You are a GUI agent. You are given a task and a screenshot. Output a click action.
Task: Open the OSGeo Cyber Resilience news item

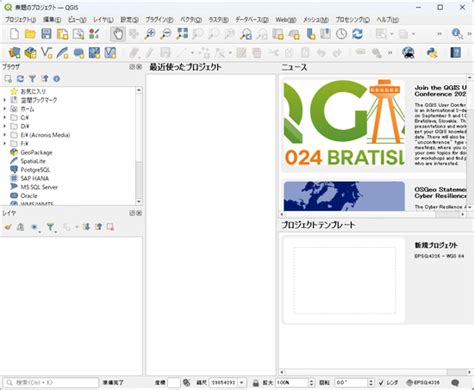click(x=374, y=196)
